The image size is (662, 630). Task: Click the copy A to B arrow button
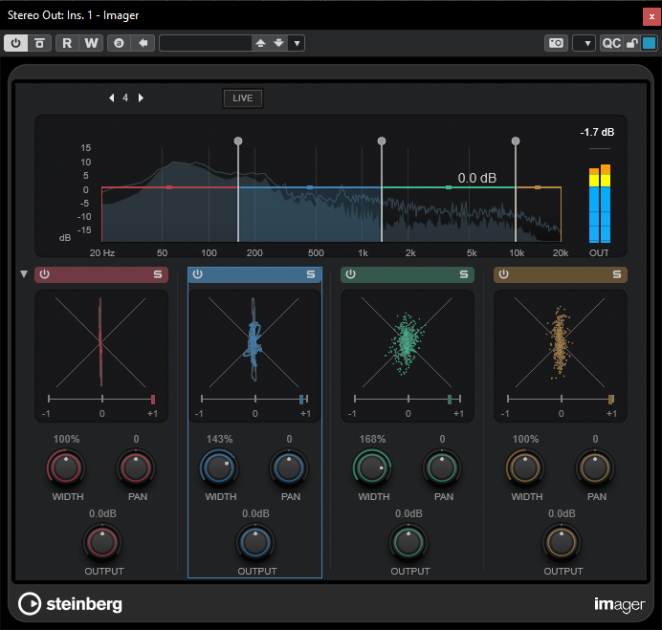coord(143,43)
